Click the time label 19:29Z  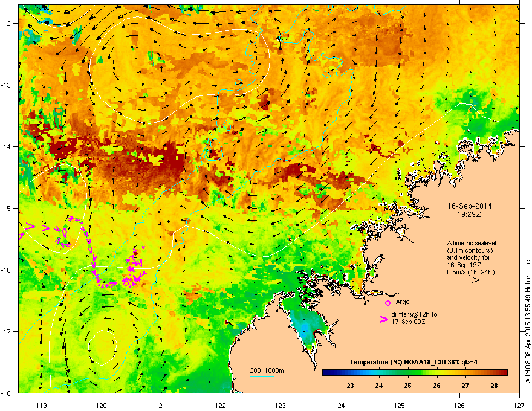[469, 215]
